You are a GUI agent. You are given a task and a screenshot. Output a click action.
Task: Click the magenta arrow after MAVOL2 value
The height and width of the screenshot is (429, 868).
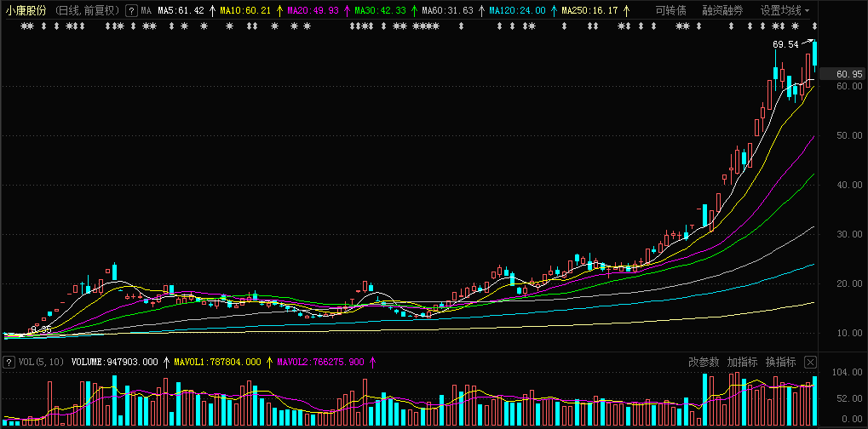tap(371, 363)
